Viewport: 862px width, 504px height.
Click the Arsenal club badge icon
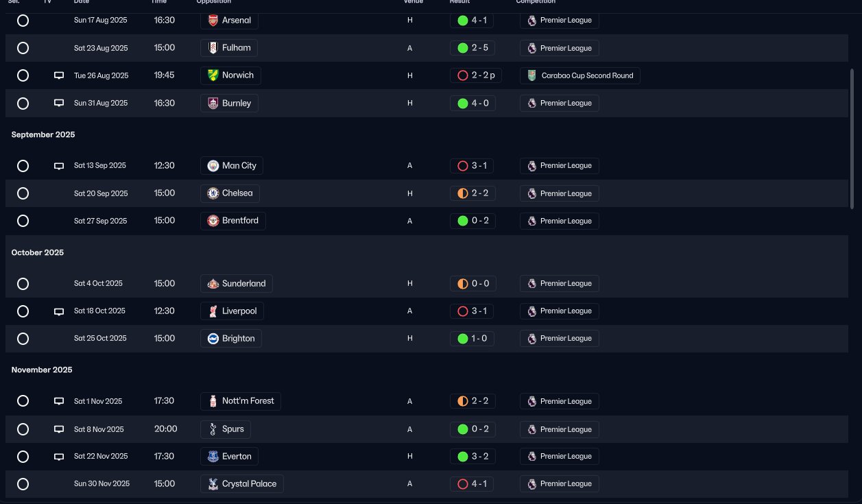pyautogui.click(x=213, y=21)
